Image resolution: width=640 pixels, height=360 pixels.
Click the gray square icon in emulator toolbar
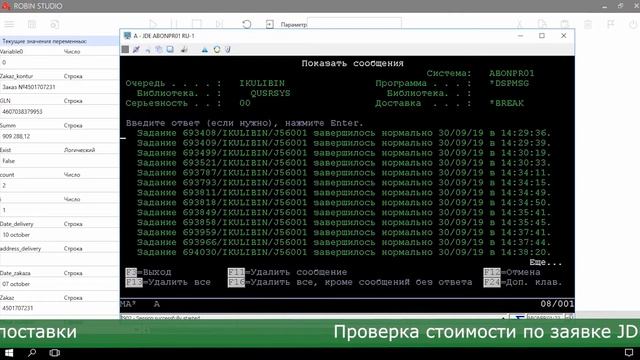pos(125,49)
